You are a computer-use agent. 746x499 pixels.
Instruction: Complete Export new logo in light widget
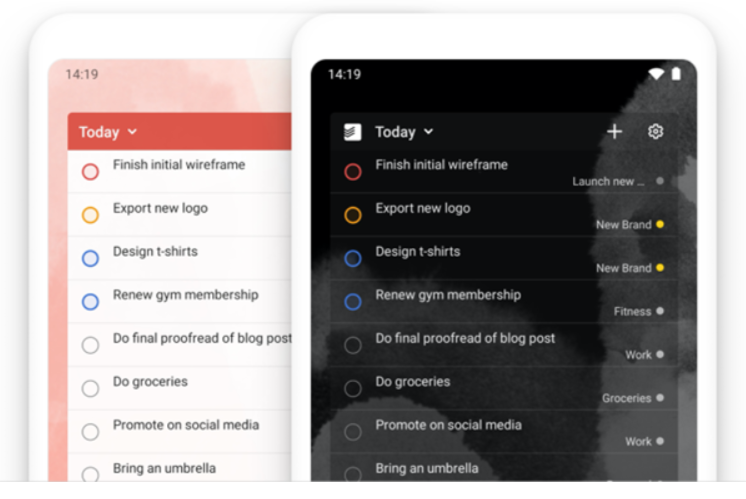tap(90, 215)
